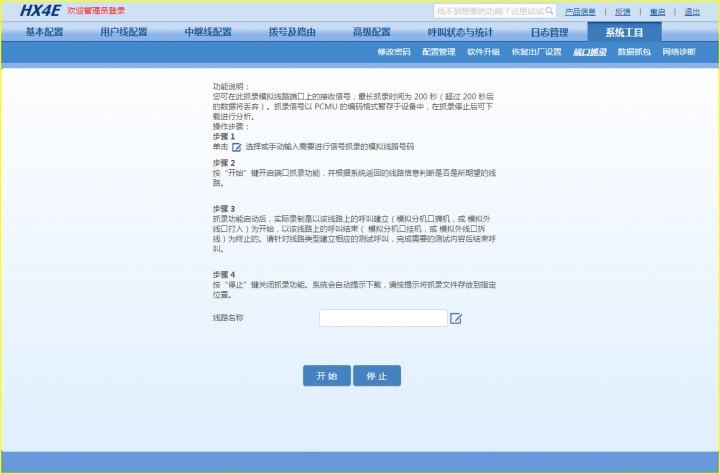Viewport: 720px width, 474px height.
Task: Go to 数据抓包 submenu
Action: coord(634,52)
